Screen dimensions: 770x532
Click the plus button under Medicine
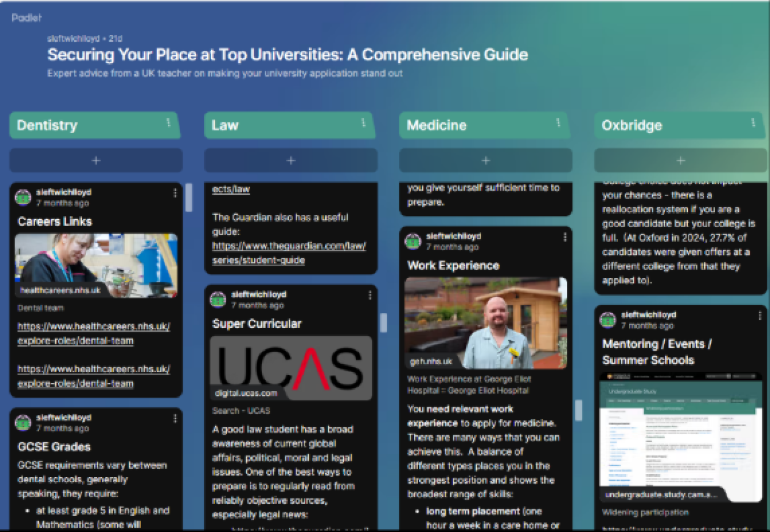(486, 160)
